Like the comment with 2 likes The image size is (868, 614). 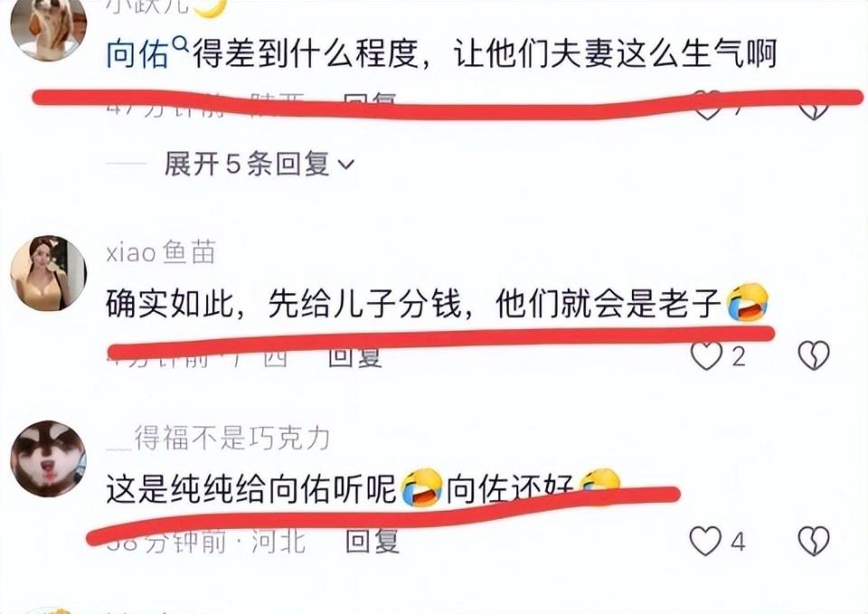click(x=706, y=355)
